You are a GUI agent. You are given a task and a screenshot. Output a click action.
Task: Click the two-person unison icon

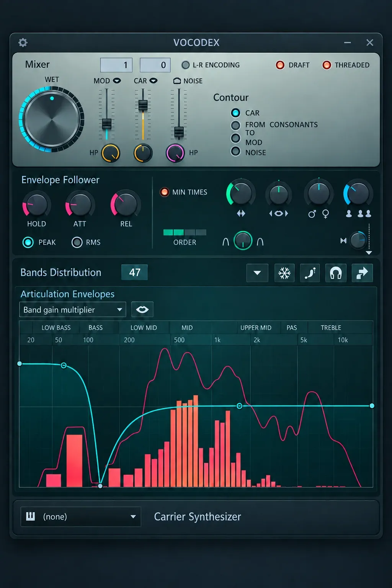pos(364,214)
